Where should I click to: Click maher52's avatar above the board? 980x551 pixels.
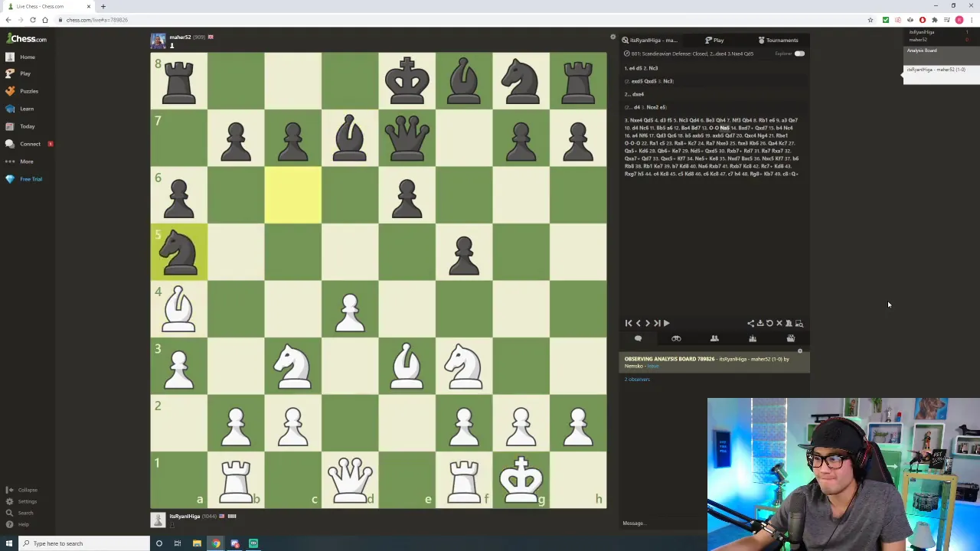[158, 40]
